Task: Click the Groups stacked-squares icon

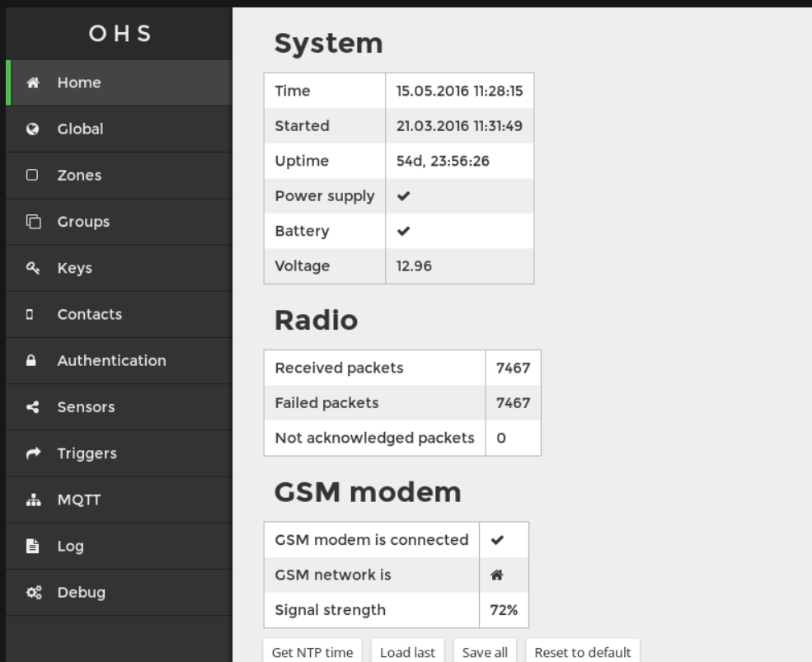Action: tap(33, 221)
